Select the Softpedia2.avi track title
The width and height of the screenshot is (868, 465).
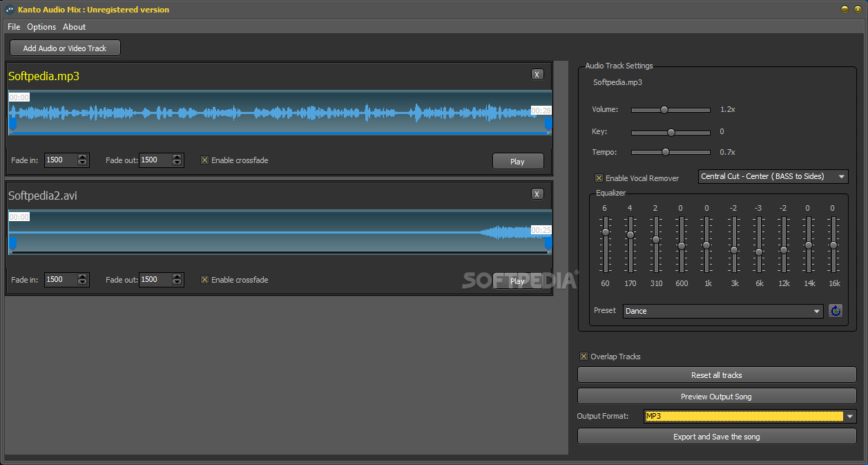[x=43, y=196]
